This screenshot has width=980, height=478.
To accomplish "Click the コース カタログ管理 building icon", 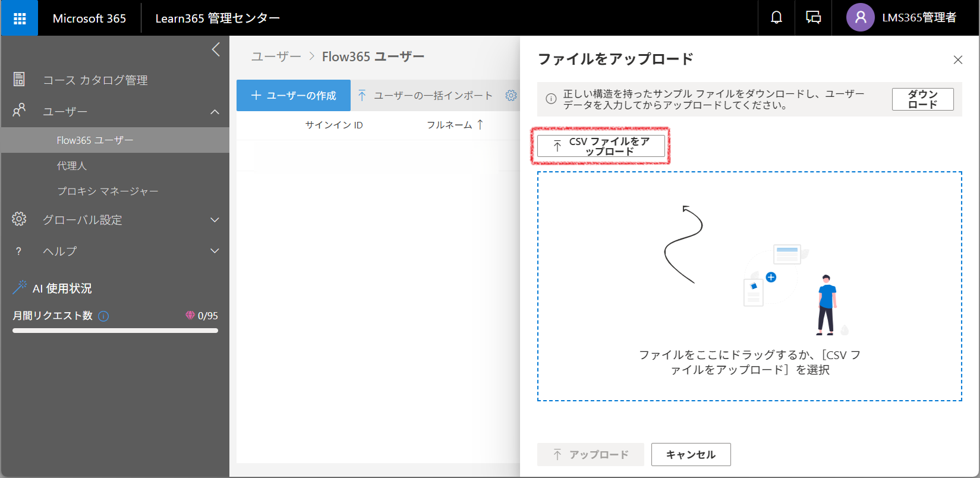I will click(19, 79).
